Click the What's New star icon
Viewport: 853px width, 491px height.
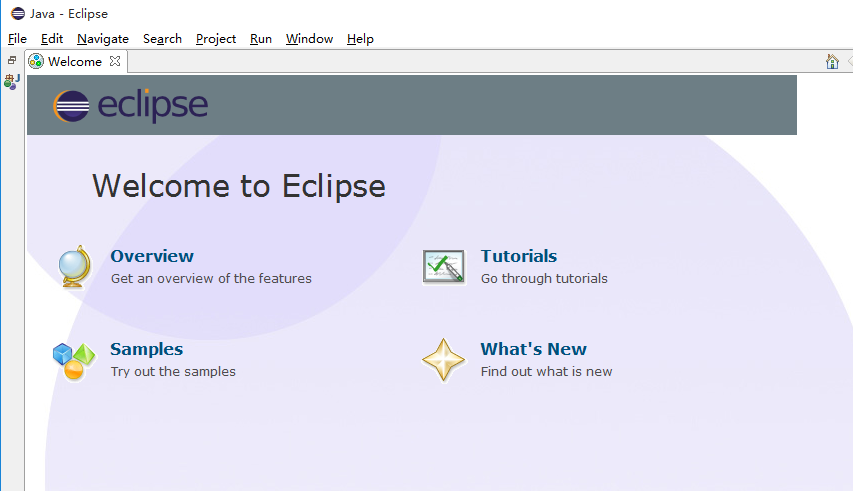pos(443,360)
